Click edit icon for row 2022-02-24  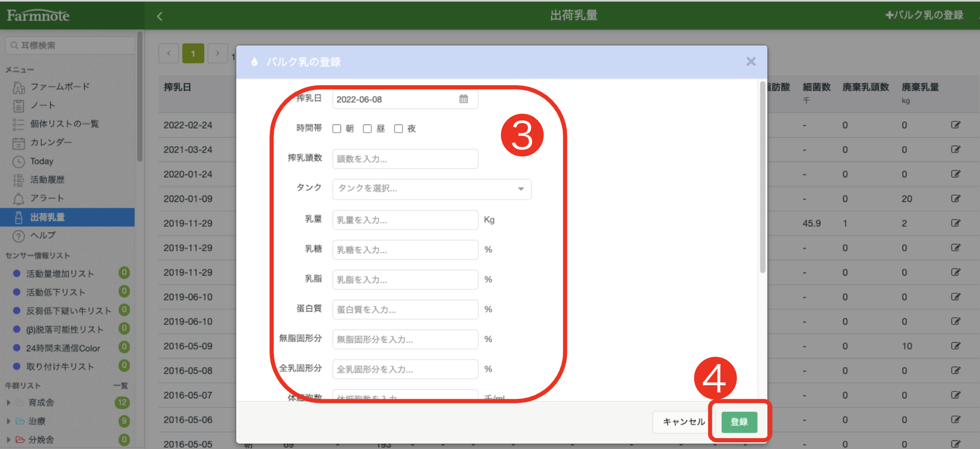coord(956,125)
